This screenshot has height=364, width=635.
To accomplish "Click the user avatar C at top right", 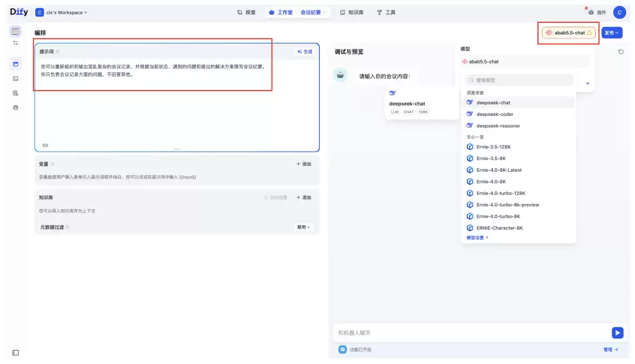I will tap(619, 12).
